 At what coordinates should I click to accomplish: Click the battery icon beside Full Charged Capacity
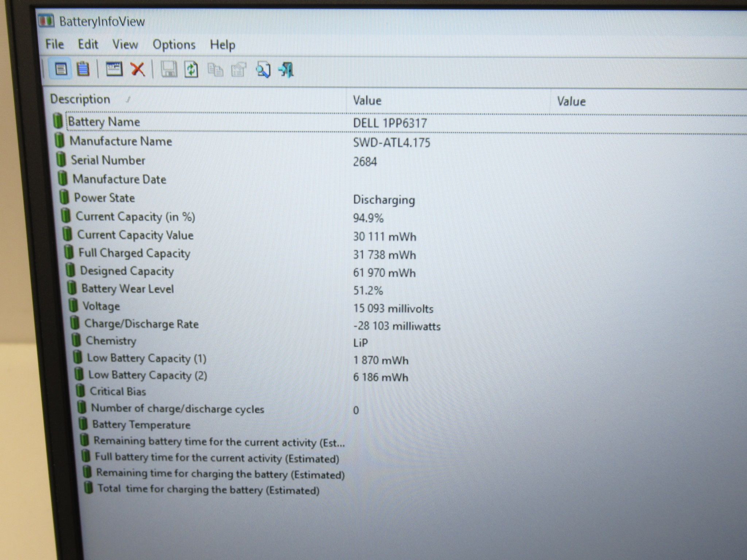click(x=69, y=252)
